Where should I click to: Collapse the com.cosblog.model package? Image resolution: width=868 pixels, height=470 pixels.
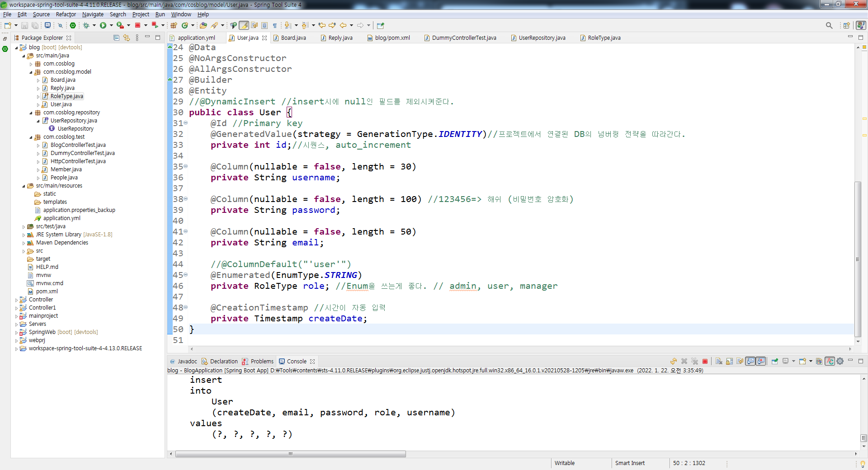pyautogui.click(x=31, y=72)
